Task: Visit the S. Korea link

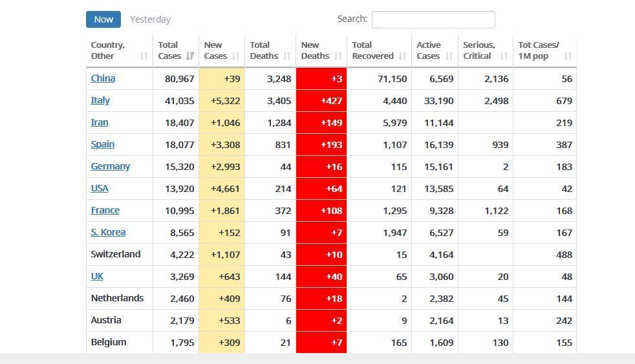Action: 108,232
